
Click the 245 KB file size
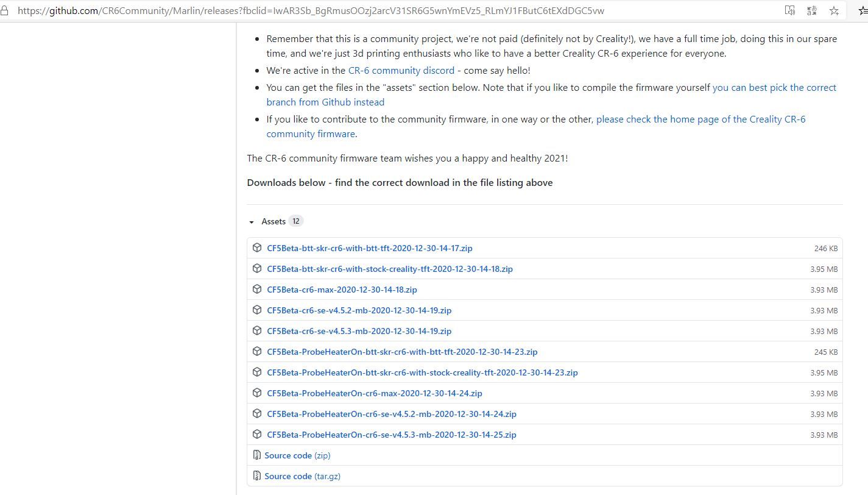[x=826, y=352]
